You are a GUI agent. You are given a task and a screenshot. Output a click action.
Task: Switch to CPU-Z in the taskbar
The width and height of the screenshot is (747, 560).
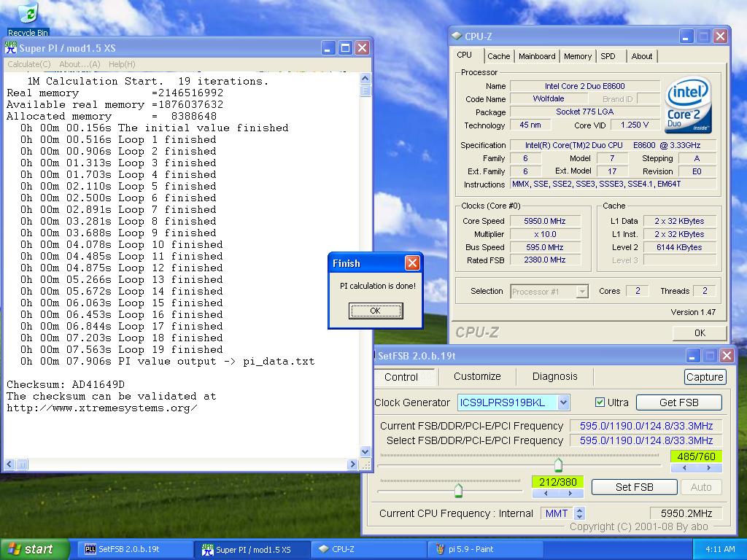pos(370,549)
